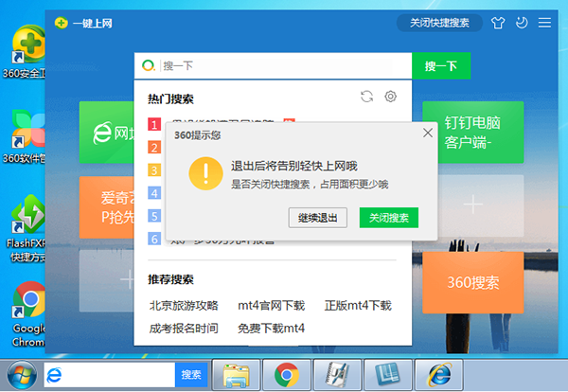Select hot search rank 4 badge
Viewport: 568px width, 392px height.
(x=154, y=193)
